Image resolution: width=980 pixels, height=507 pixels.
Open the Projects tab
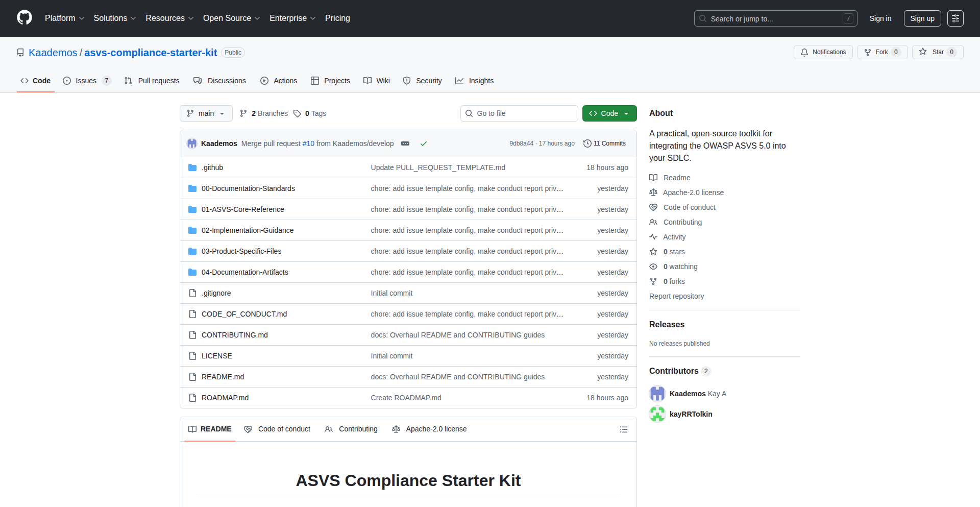(x=331, y=81)
